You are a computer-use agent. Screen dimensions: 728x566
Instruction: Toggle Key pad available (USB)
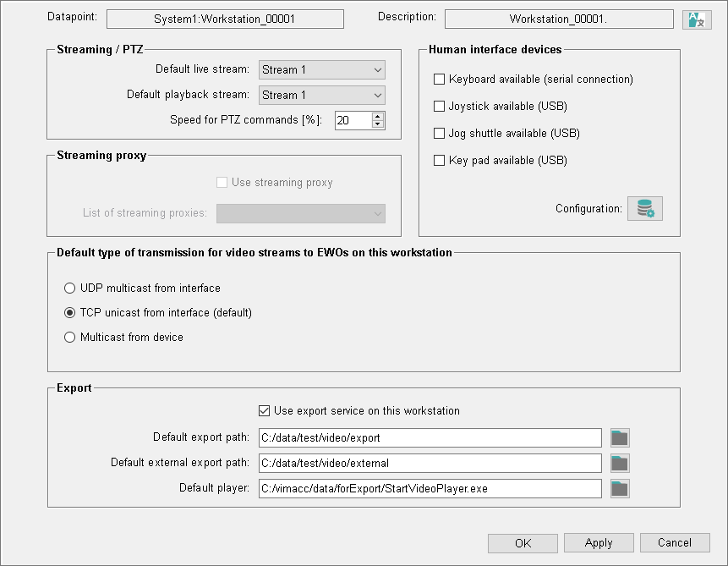coord(439,161)
